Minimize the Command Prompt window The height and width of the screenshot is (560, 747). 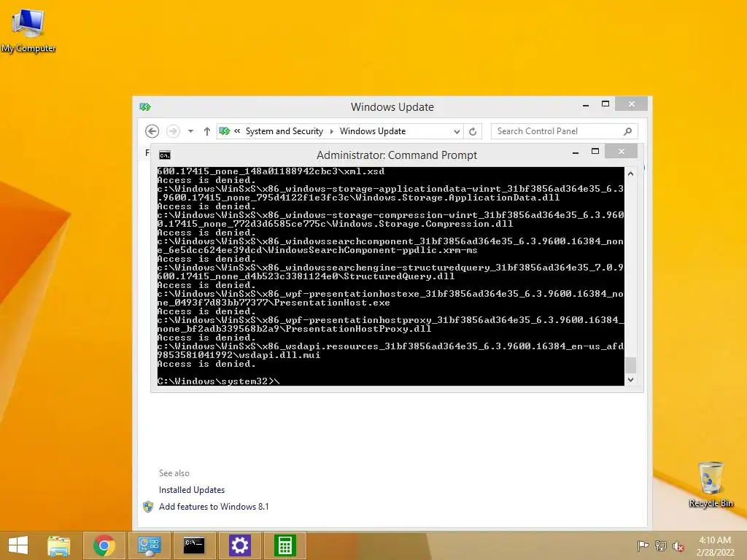[x=576, y=152]
